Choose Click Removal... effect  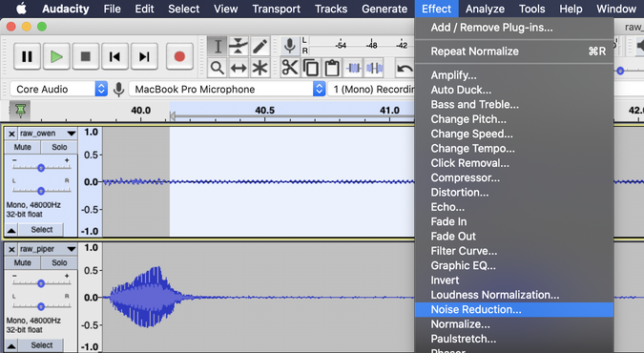point(514,163)
